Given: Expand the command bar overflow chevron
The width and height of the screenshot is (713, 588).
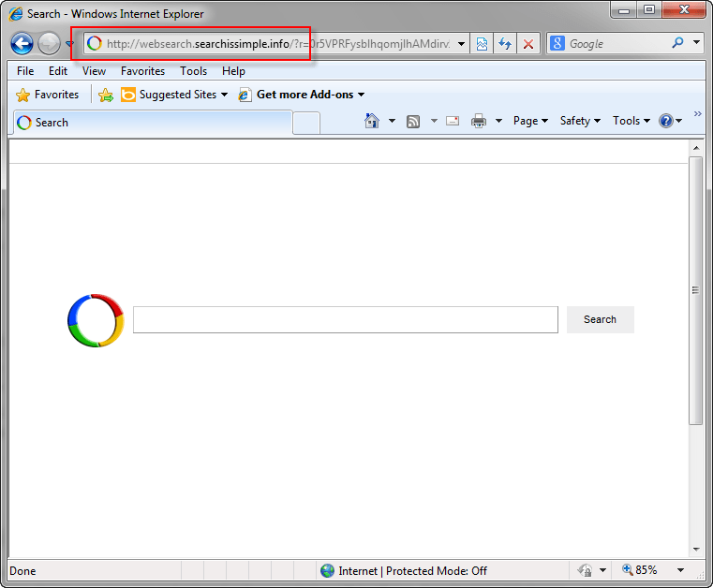Looking at the screenshot, I should click(x=697, y=113).
